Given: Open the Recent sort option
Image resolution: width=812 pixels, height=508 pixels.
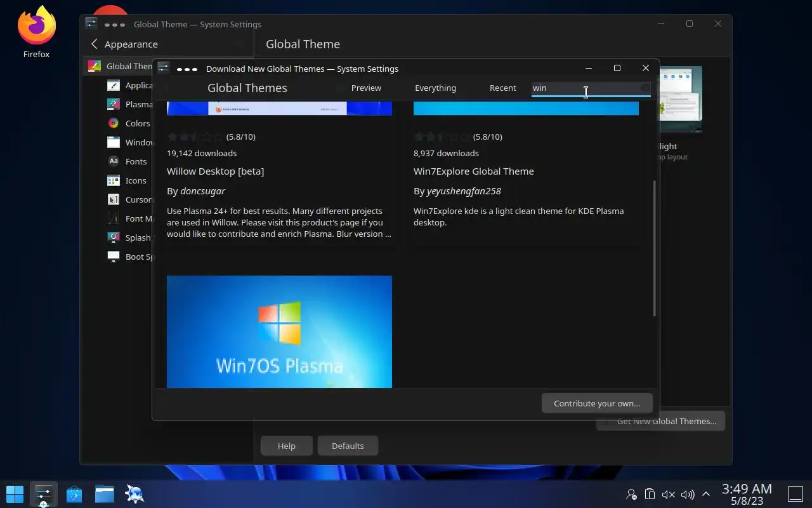Looking at the screenshot, I should [x=502, y=88].
